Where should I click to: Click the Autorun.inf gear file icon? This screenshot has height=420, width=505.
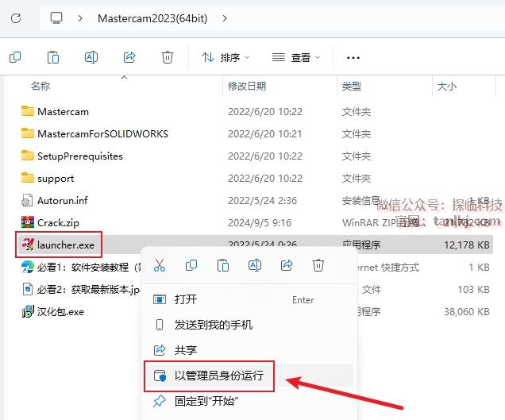[x=27, y=200]
